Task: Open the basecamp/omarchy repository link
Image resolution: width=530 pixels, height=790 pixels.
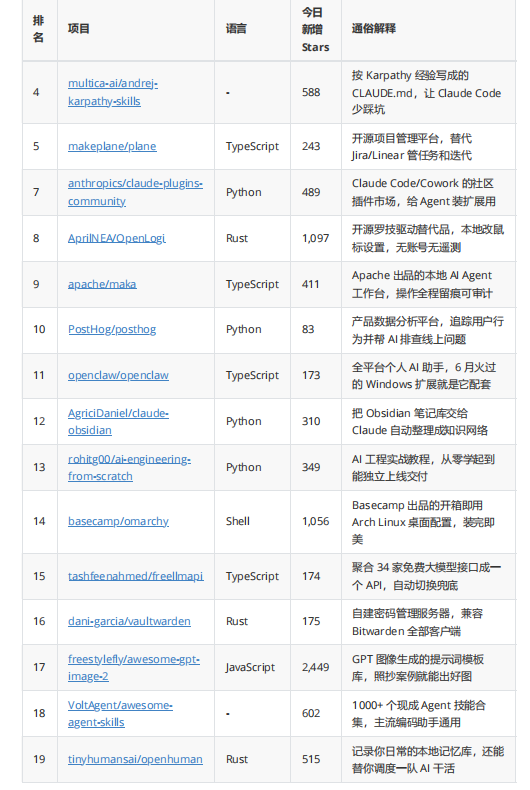Action: click(x=118, y=521)
